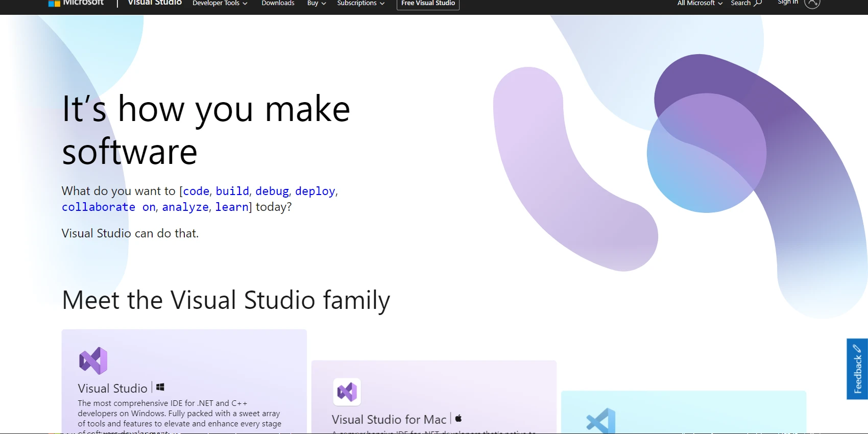Click the purple Visual Studio logo icon
Screen dimensions: 868x434
point(93,360)
